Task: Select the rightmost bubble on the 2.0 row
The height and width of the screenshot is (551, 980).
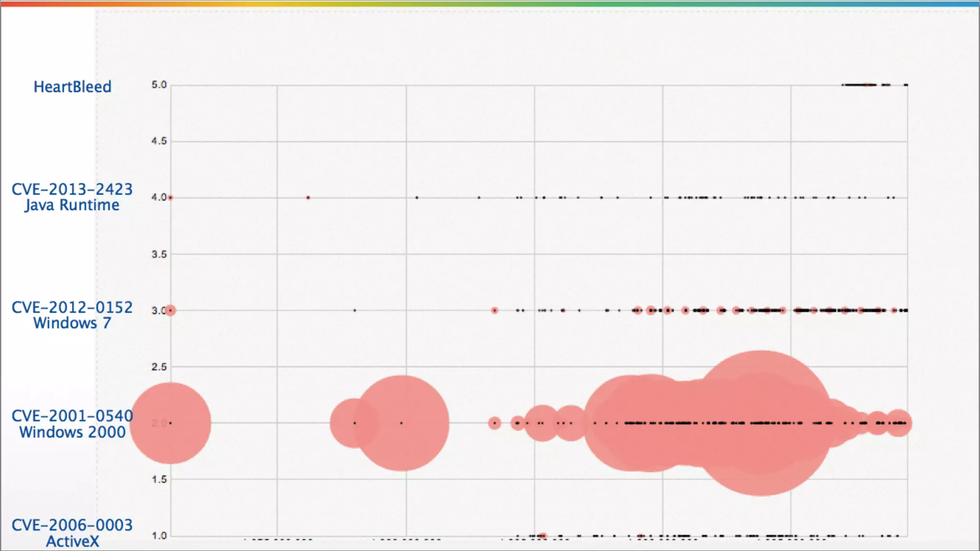Action: tap(899, 423)
